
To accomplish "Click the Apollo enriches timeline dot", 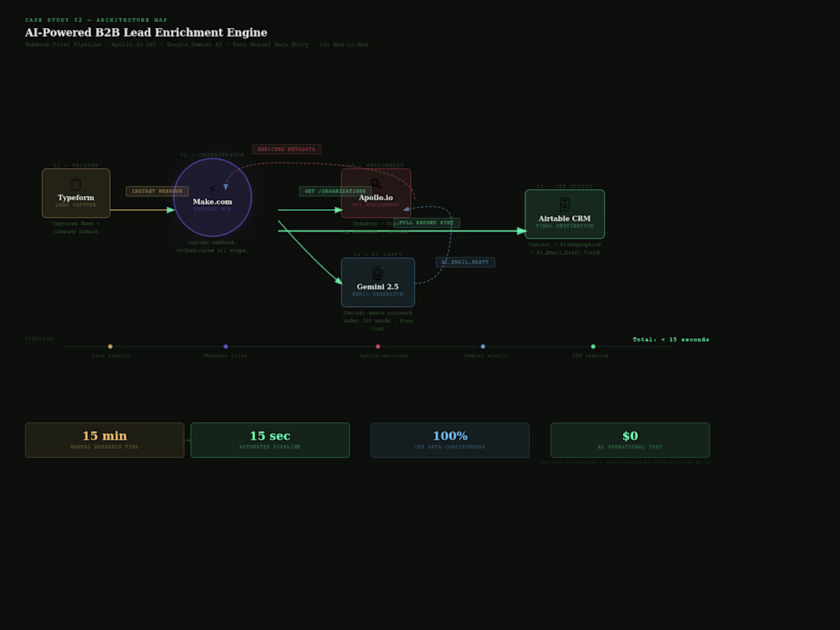I will coord(378,347).
